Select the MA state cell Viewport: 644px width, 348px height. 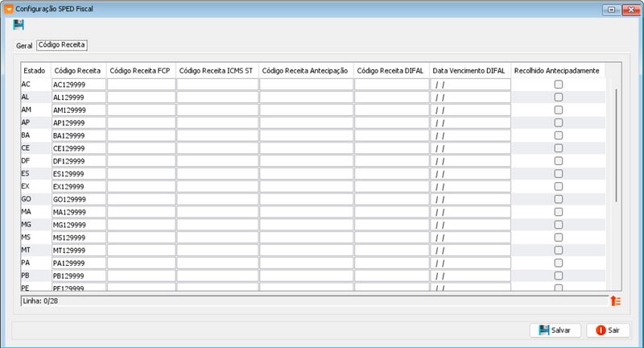(x=35, y=212)
